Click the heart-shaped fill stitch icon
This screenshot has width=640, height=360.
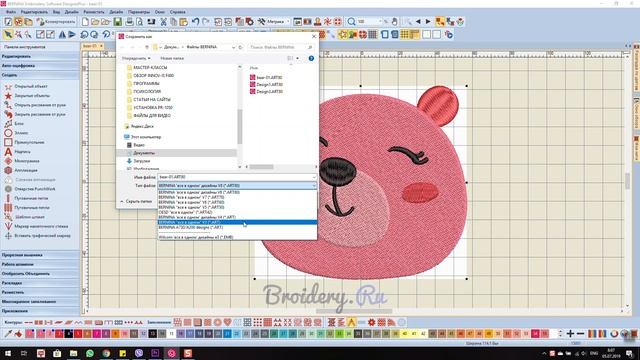[227, 322]
